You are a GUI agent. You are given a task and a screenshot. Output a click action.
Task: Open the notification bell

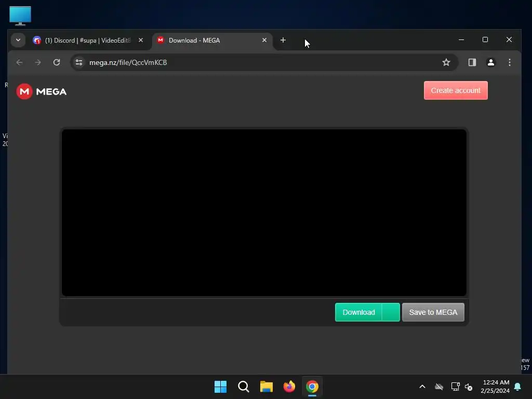(x=518, y=387)
